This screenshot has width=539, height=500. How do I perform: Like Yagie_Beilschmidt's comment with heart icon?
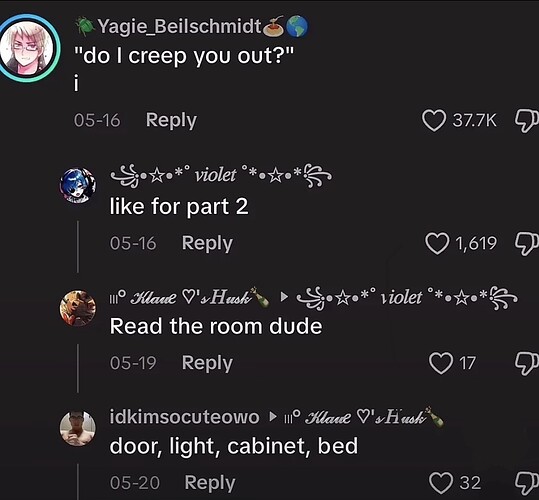tap(434, 121)
